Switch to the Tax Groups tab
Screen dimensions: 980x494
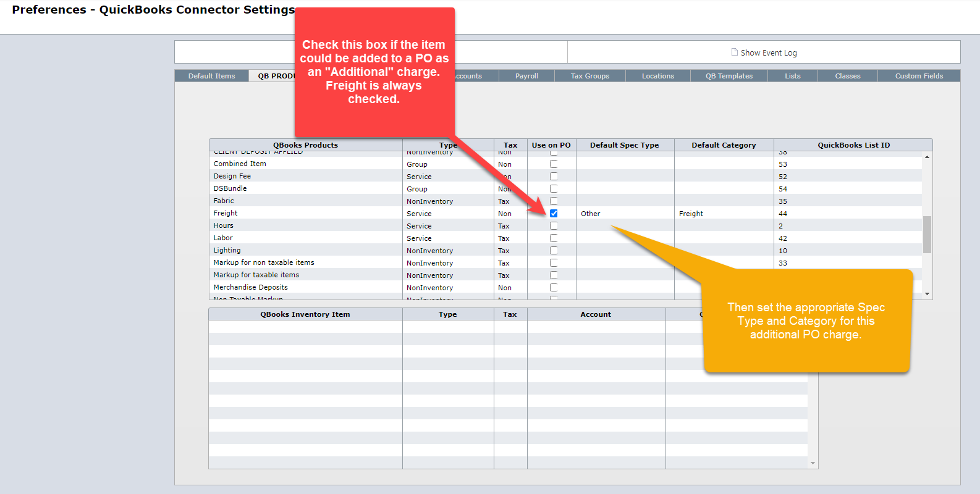point(589,76)
